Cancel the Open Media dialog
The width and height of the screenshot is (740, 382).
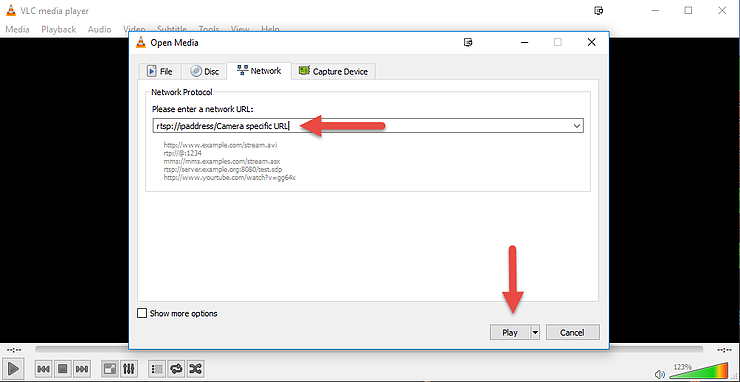point(572,332)
